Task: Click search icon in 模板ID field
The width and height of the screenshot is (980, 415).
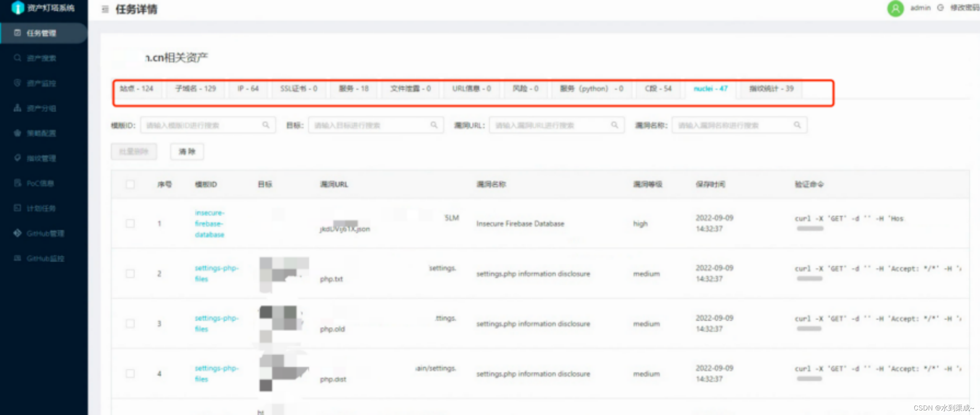Action: 266,125
